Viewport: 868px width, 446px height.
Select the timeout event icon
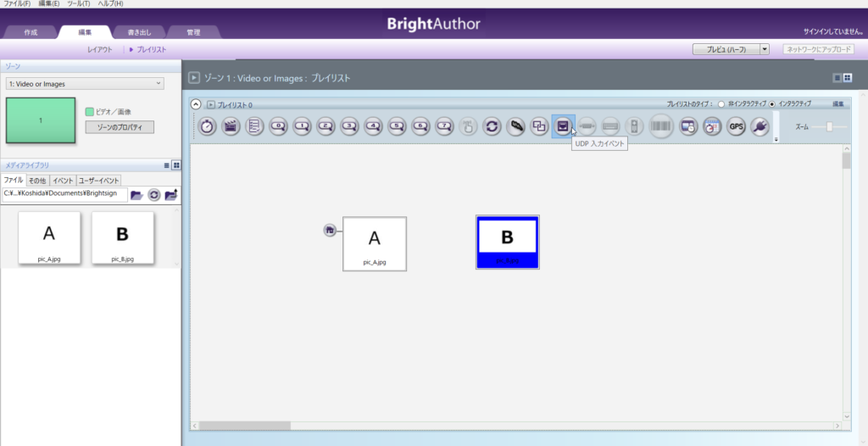click(x=207, y=126)
